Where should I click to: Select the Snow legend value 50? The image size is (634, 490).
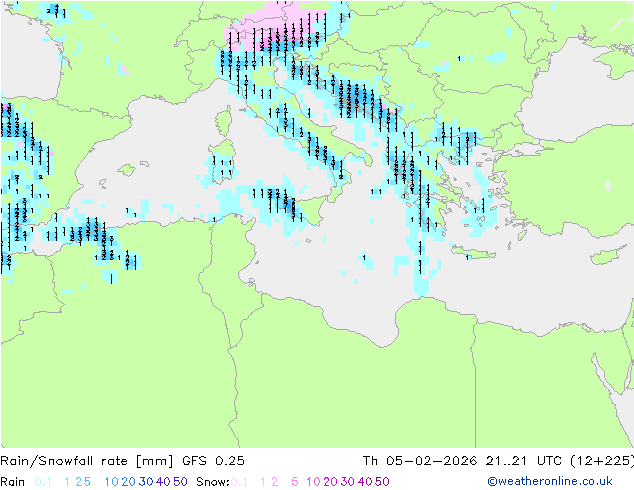(x=382, y=482)
